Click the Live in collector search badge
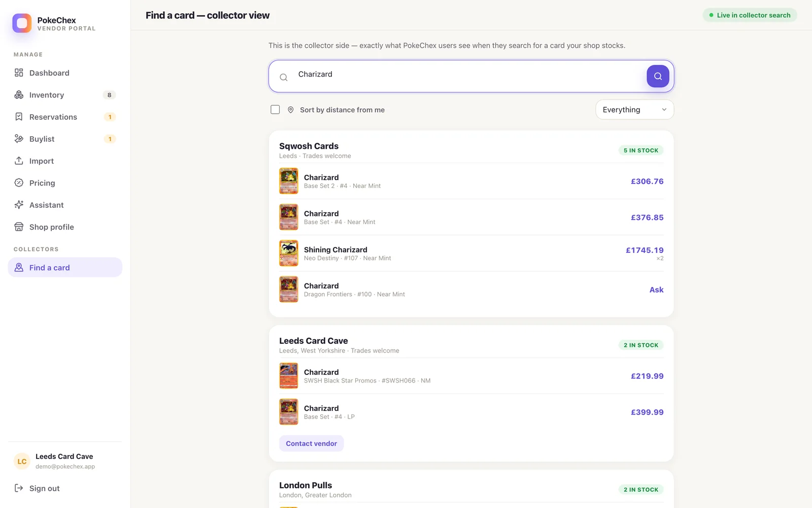This screenshot has width=812, height=508. [750, 15]
